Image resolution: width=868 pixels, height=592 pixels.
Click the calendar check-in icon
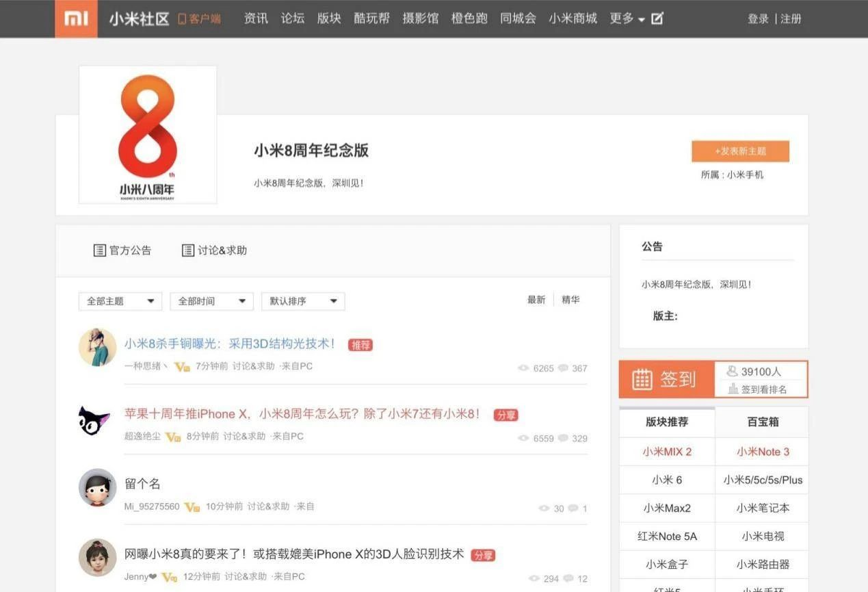[x=642, y=379]
